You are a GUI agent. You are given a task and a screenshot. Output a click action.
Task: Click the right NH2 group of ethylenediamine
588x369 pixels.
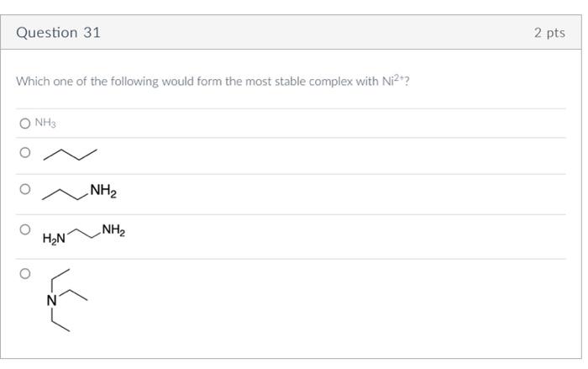click(113, 230)
